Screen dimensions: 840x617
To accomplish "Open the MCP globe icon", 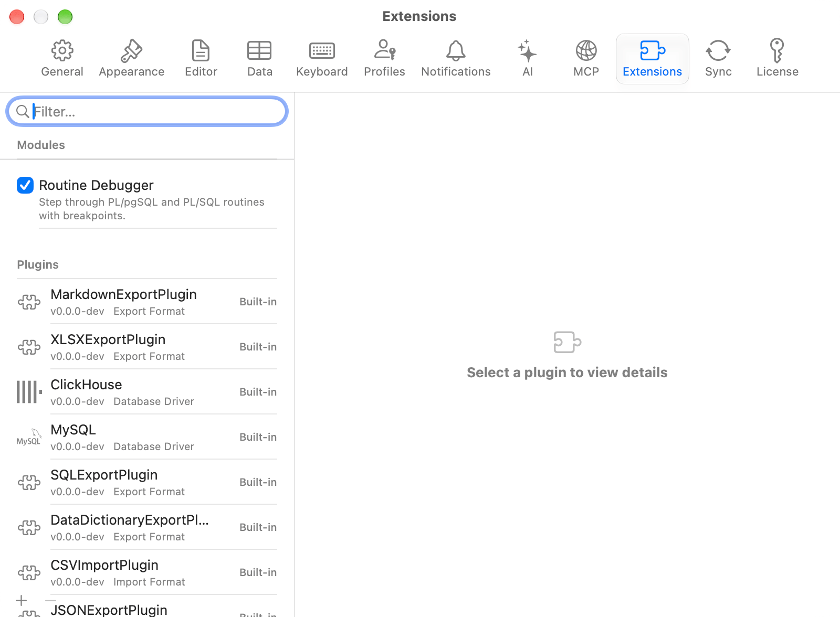I will pos(586,51).
